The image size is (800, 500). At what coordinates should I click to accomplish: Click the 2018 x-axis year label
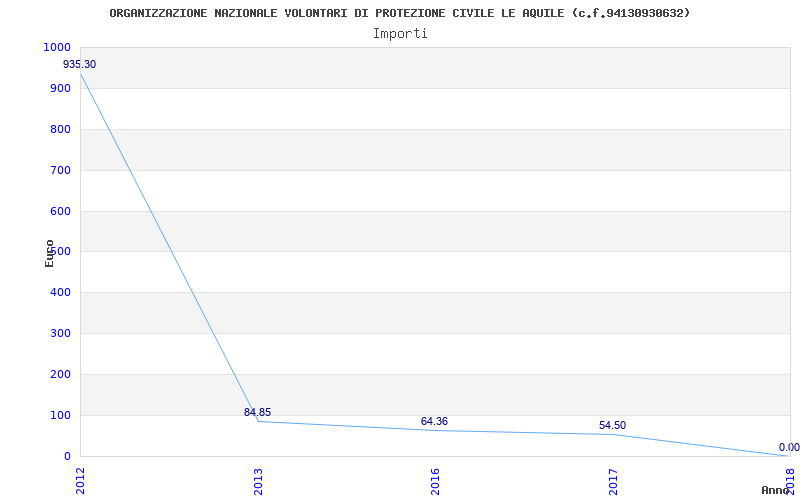coord(790,479)
